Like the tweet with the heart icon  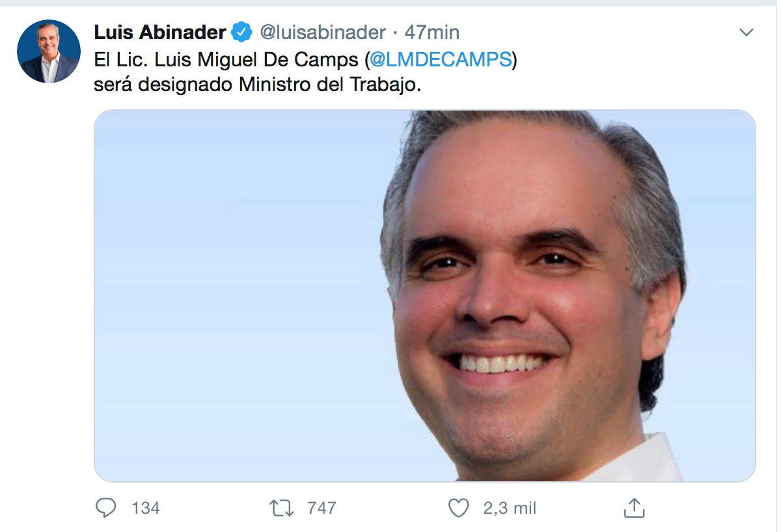(459, 508)
